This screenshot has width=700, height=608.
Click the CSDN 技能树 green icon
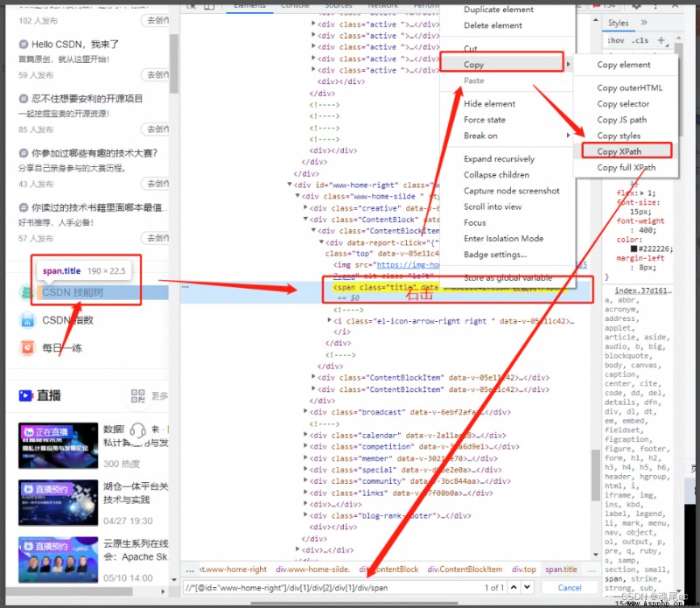pyautogui.click(x=27, y=292)
